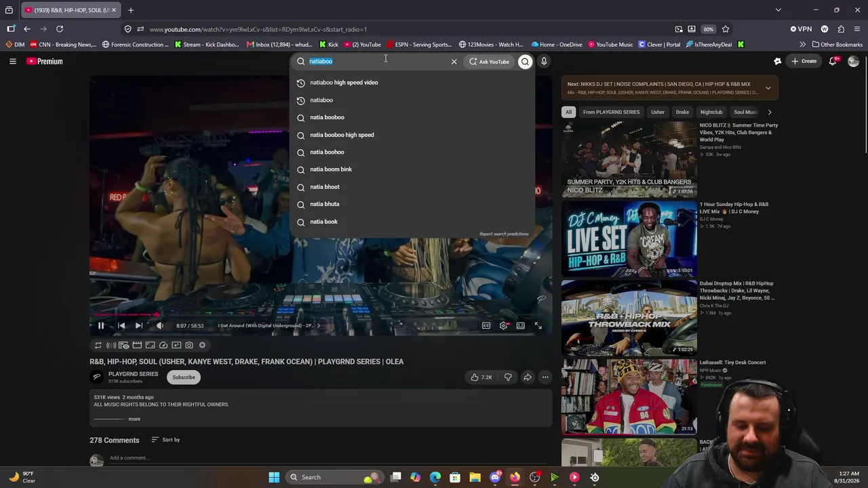This screenshot has width=868, height=488.
Task: Expand the description with 'more'
Action: pyautogui.click(x=134, y=419)
